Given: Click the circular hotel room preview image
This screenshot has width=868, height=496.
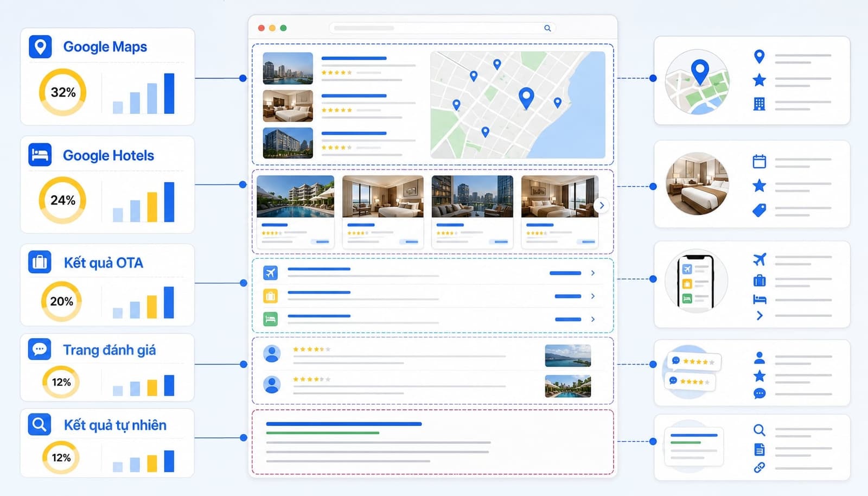Looking at the screenshot, I should point(698,184).
